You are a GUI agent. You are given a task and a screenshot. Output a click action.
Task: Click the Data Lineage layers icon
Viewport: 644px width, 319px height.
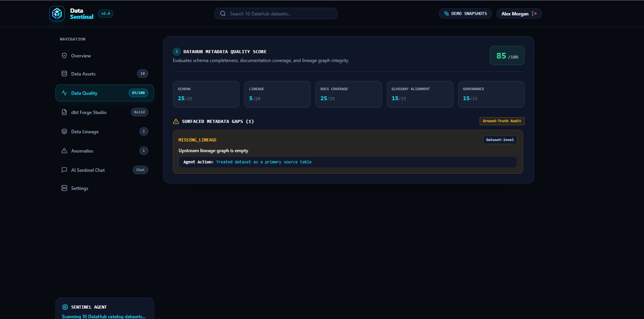click(64, 131)
